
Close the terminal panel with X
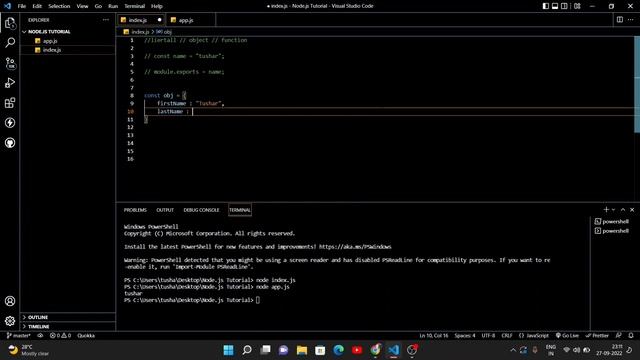(632, 209)
